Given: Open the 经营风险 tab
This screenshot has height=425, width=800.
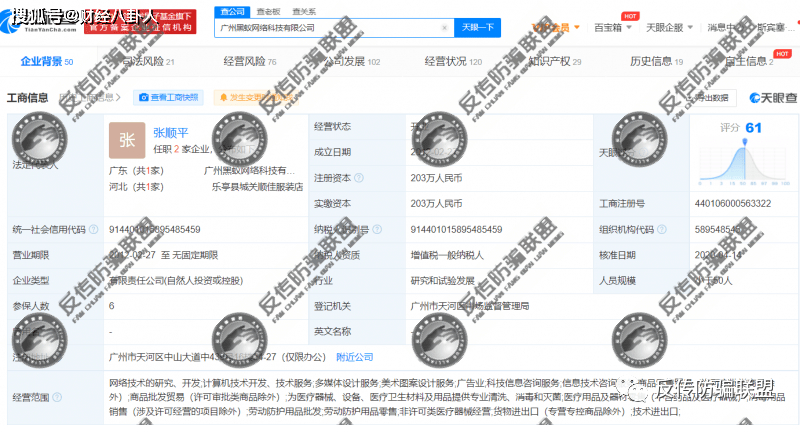Looking at the screenshot, I should click(249, 61).
